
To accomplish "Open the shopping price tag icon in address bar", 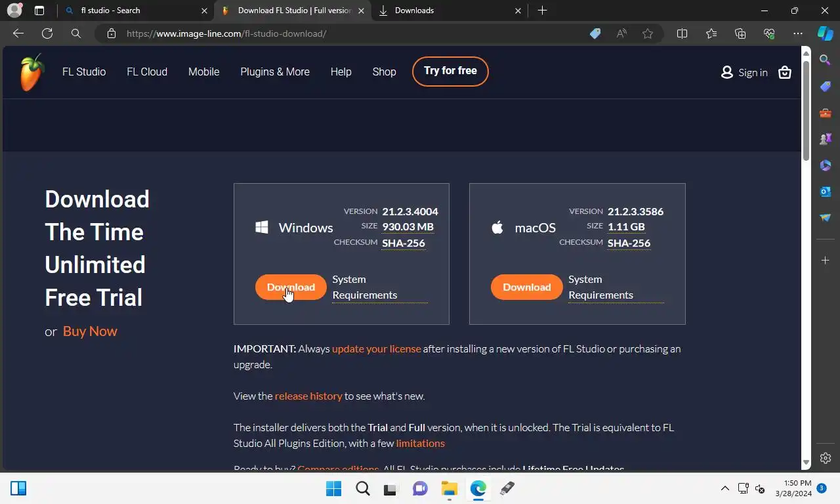I will (595, 33).
